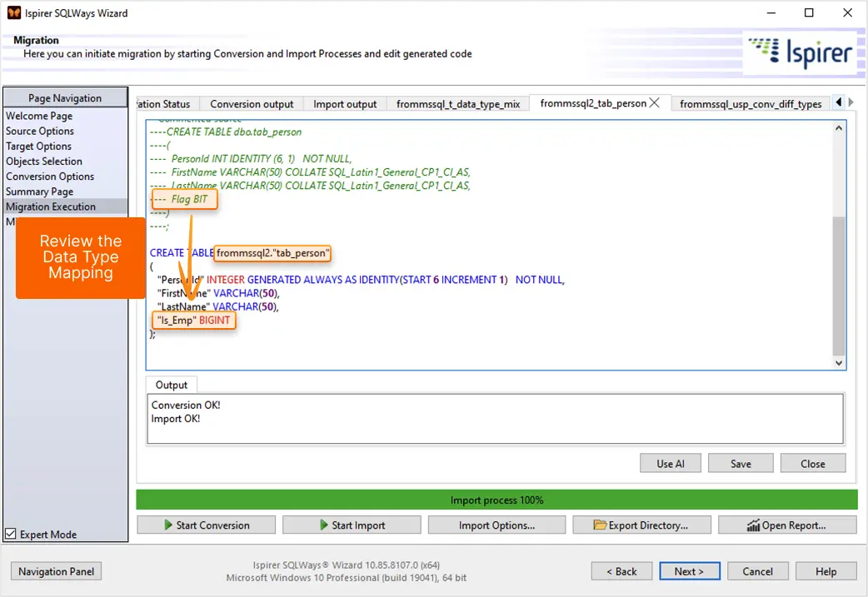Image resolution: width=868 pixels, height=597 pixels.
Task: Click the Navigation Panel button
Action: point(56,571)
